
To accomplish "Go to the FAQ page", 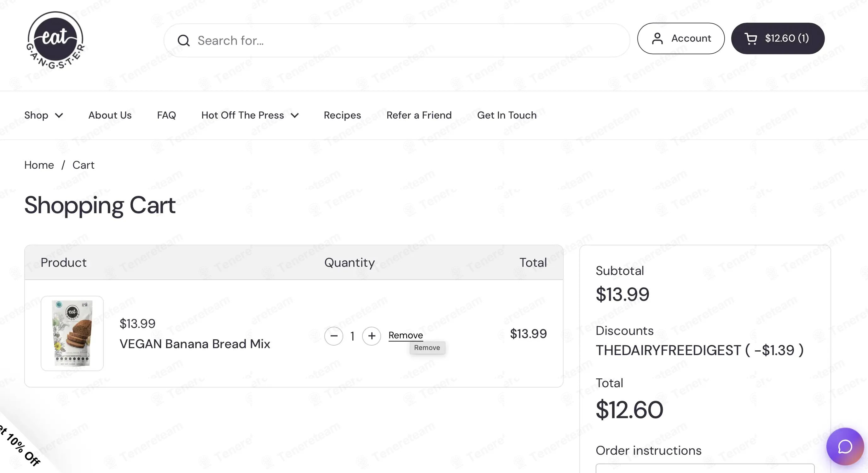I will (166, 115).
